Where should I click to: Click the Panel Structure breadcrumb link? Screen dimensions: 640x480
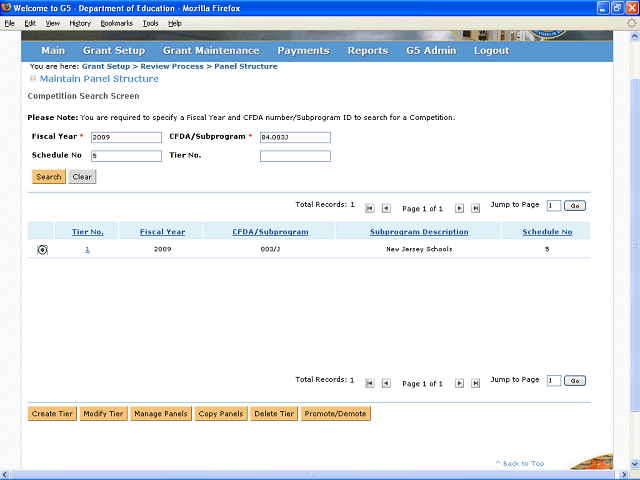[x=246, y=66]
